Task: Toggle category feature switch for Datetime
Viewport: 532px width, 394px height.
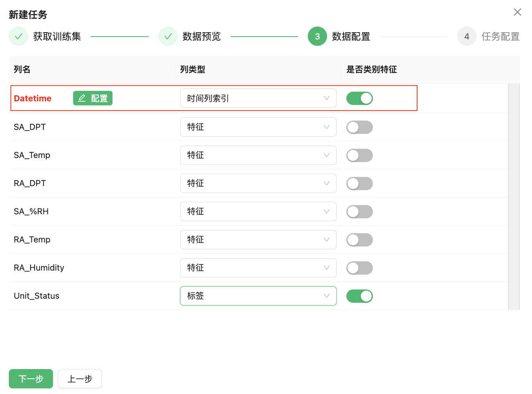Action: [360, 98]
